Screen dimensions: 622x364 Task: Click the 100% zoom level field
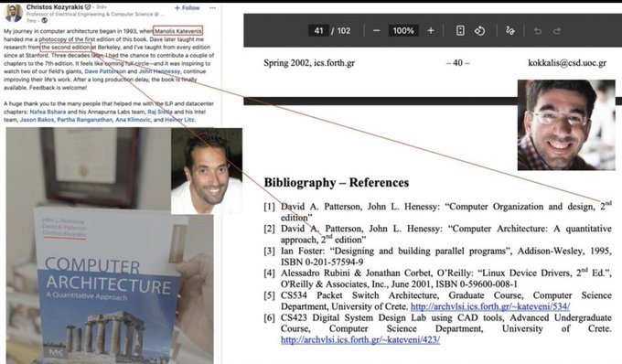[403, 30]
